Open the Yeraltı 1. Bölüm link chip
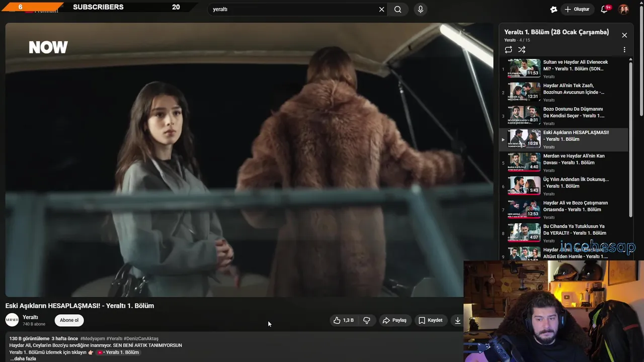The height and width of the screenshot is (362, 644). pyautogui.click(x=118, y=352)
